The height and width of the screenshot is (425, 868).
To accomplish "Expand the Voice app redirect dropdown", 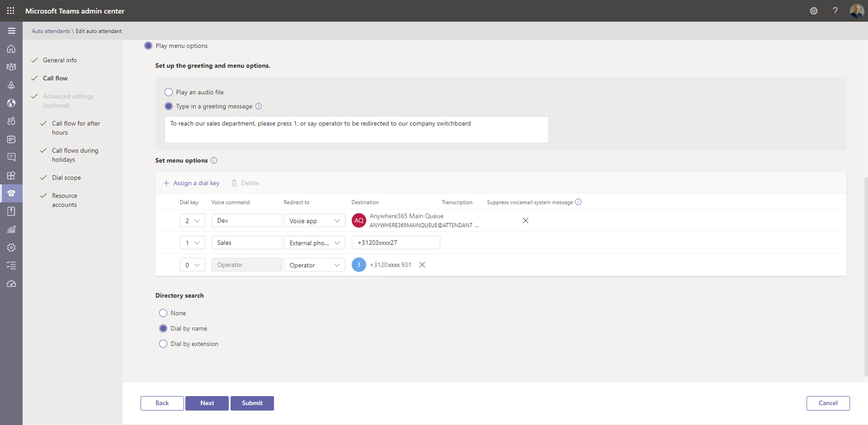I will (x=314, y=221).
